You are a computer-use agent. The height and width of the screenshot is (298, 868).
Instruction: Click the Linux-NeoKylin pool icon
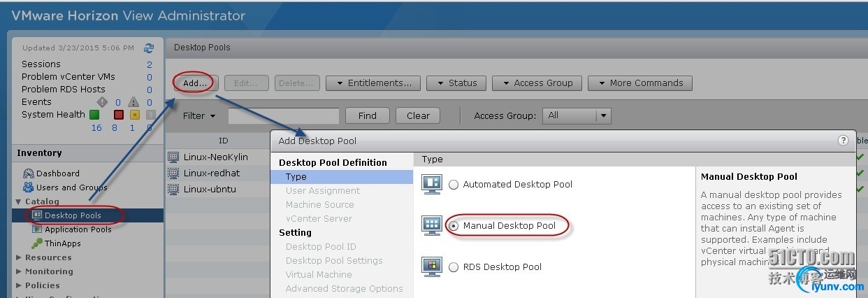point(173,157)
